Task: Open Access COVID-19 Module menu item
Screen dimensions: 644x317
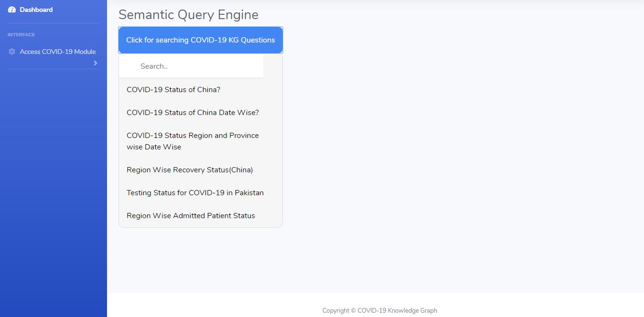Action: (x=57, y=52)
